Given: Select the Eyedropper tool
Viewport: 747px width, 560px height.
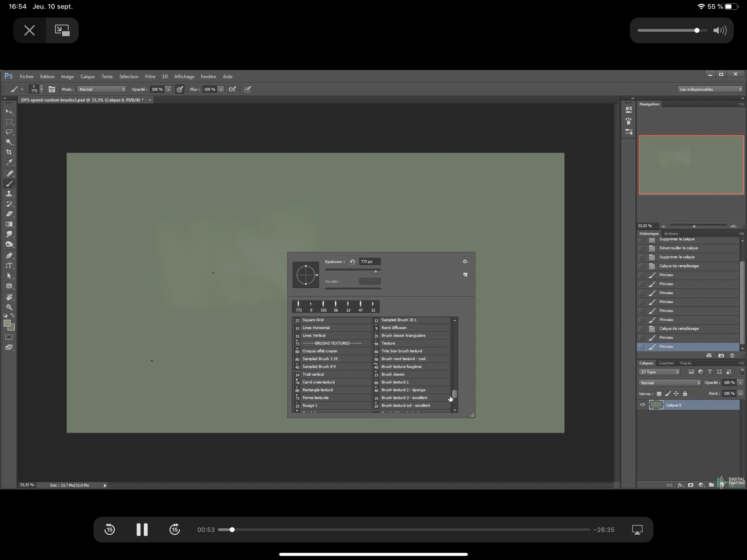Looking at the screenshot, I should click(x=9, y=163).
